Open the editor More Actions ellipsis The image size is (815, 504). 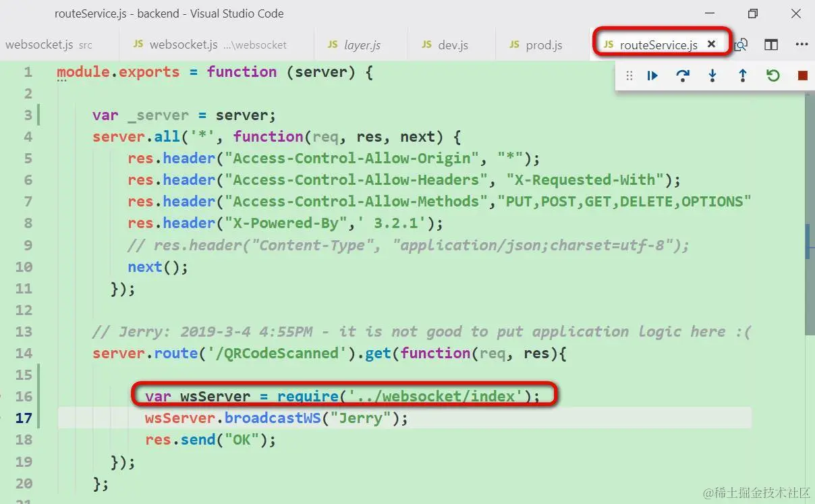tap(802, 45)
